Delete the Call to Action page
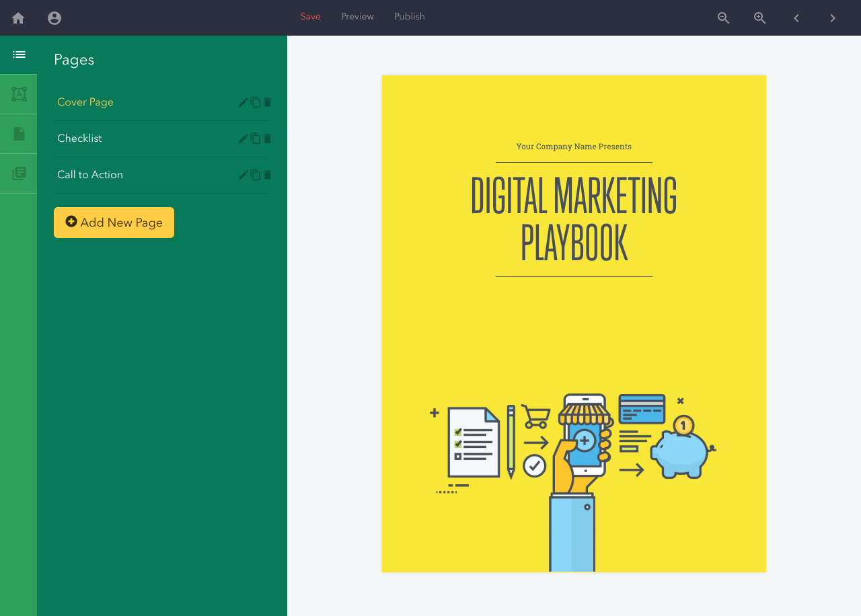861x616 pixels. [x=268, y=175]
